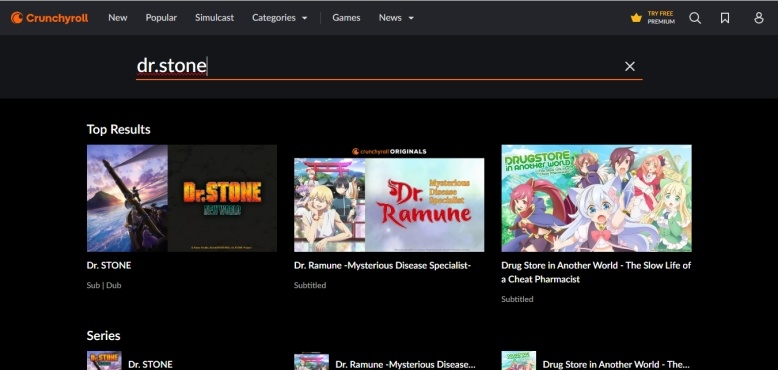Open small Drug Store thumbnail in Series
The height and width of the screenshot is (370, 778).
519,361
